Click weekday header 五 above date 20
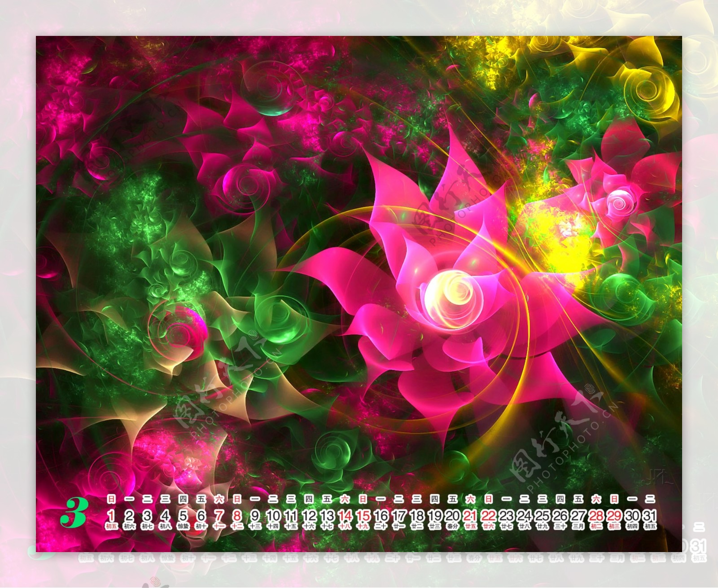The height and width of the screenshot is (588, 718). tap(452, 499)
